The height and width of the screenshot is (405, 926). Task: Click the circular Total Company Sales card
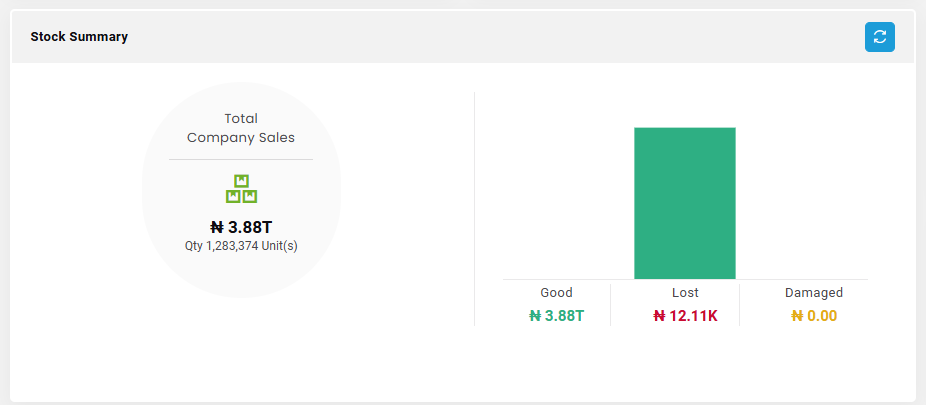pos(241,190)
